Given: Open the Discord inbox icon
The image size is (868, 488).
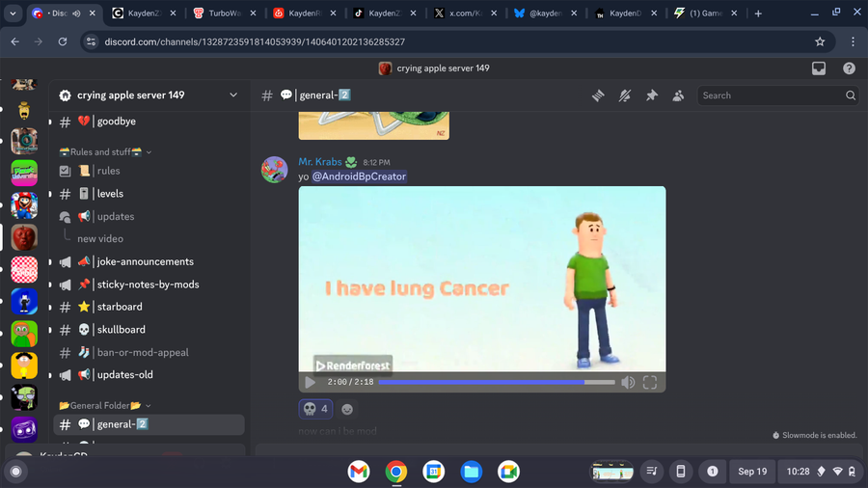Looking at the screenshot, I should (819, 68).
